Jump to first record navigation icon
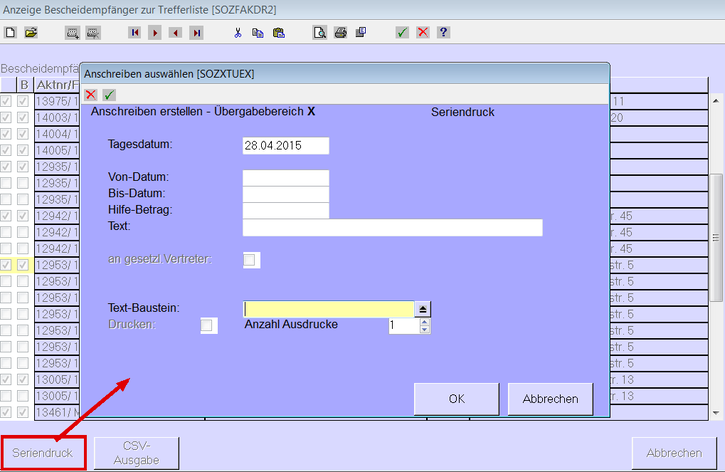This screenshot has height=472, width=725. pyautogui.click(x=135, y=33)
